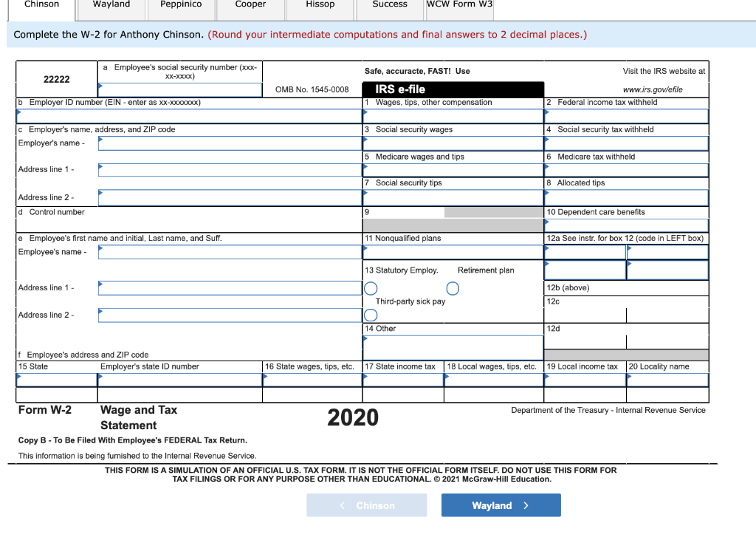Click the Wayland next navigation button
The image size is (756, 543).
coord(501,505)
